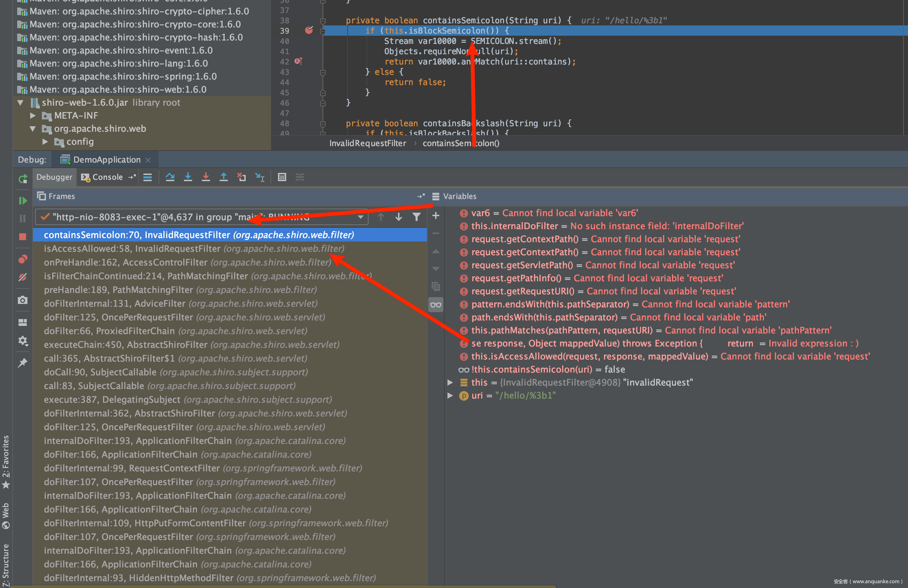Toggle the line 39 breakpoint

(309, 30)
